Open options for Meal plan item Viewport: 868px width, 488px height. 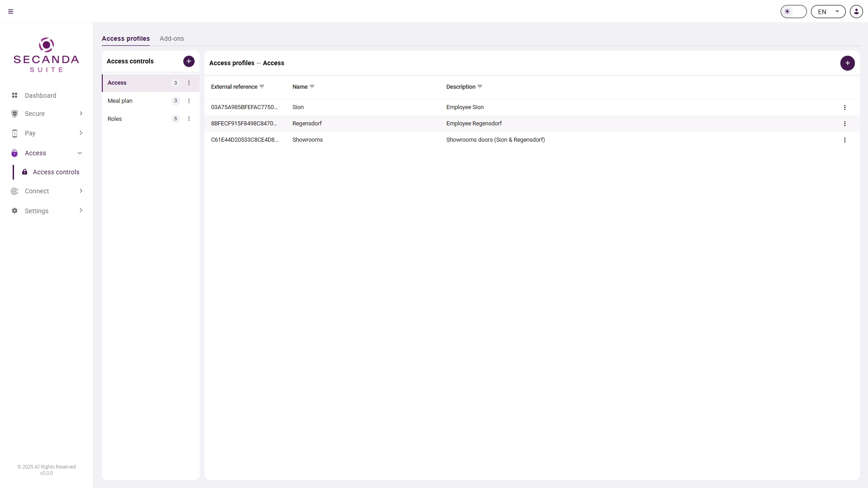[x=189, y=101]
